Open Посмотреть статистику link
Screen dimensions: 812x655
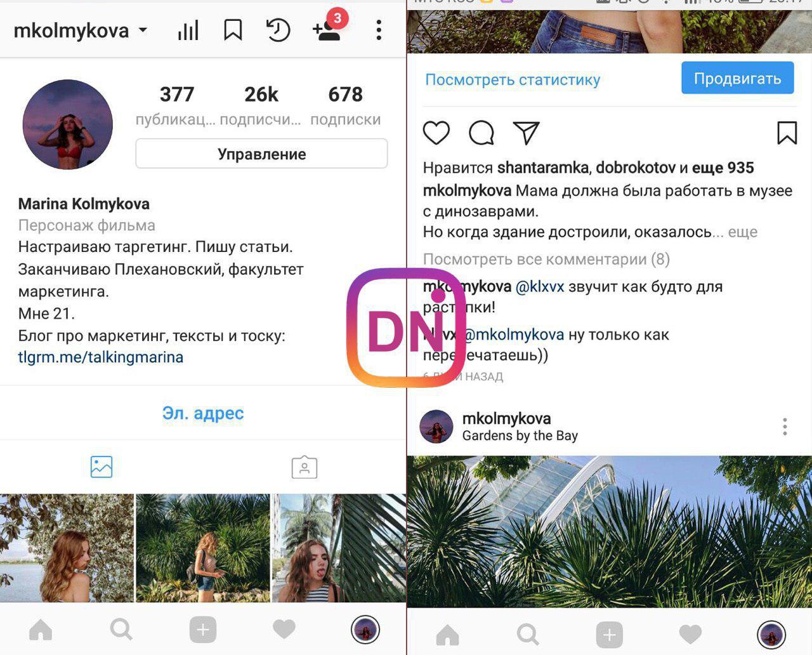(513, 79)
